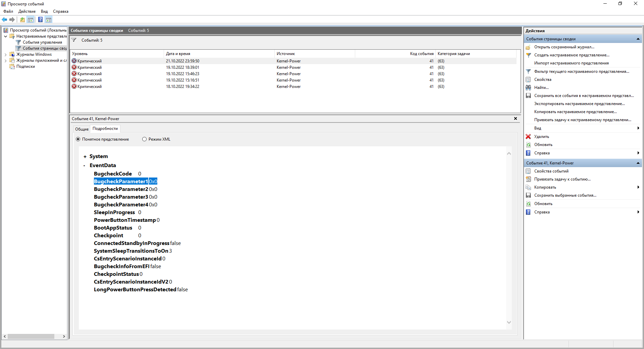Sort by the Код события column header
Screen dimensions: 644x349
click(x=395, y=54)
